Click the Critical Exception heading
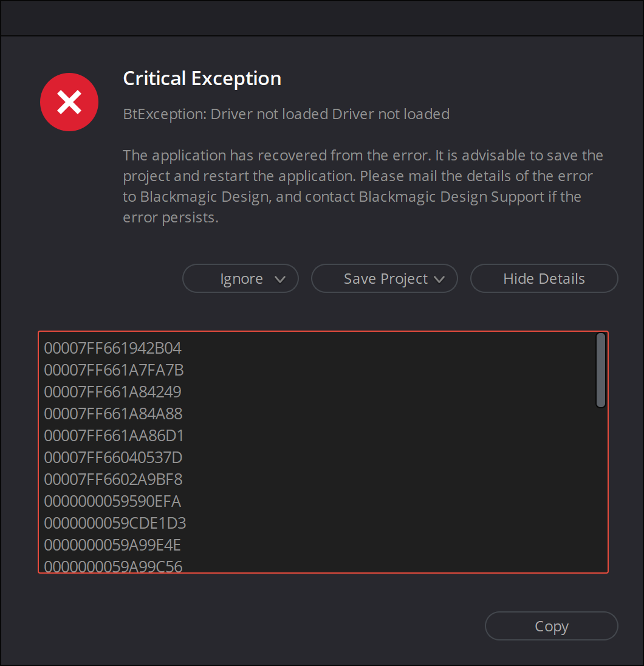Image resolution: width=644 pixels, height=666 pixels. point(202,78)
